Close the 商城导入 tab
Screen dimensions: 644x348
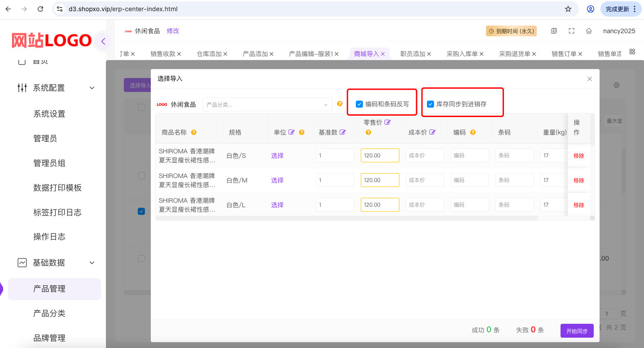(x=383, y=54)
